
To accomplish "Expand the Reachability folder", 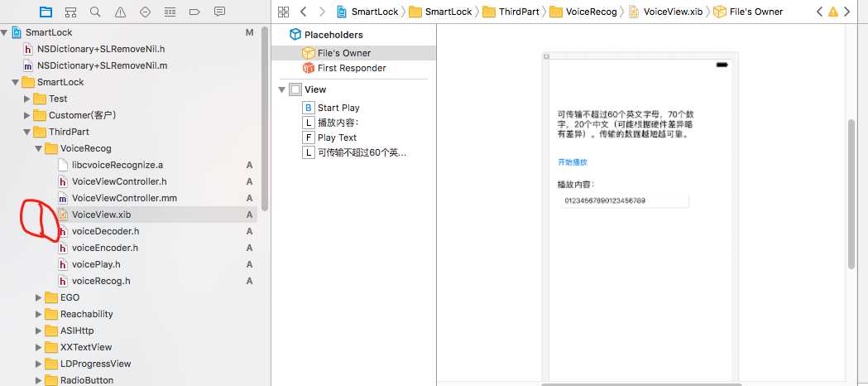I will point(38,314).
